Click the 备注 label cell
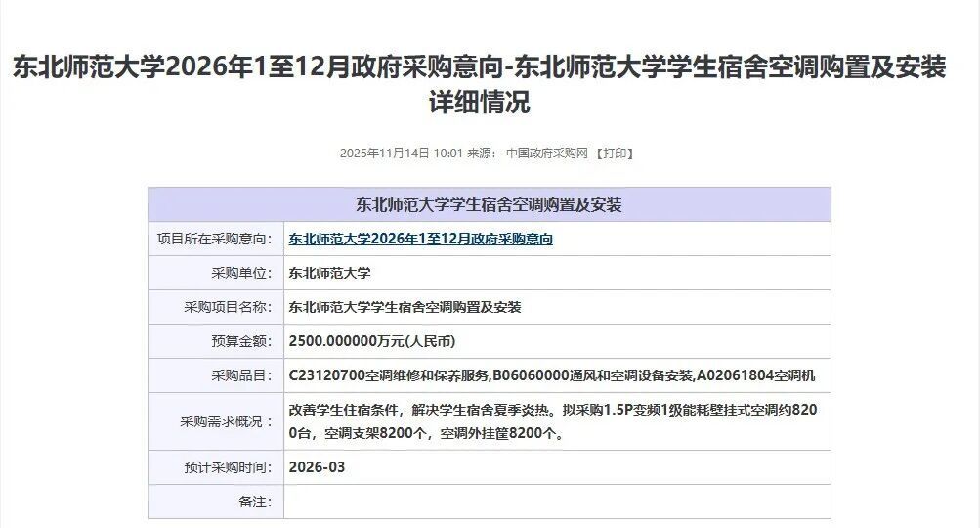Screen dimensions: 980x528 coord(216,502)
